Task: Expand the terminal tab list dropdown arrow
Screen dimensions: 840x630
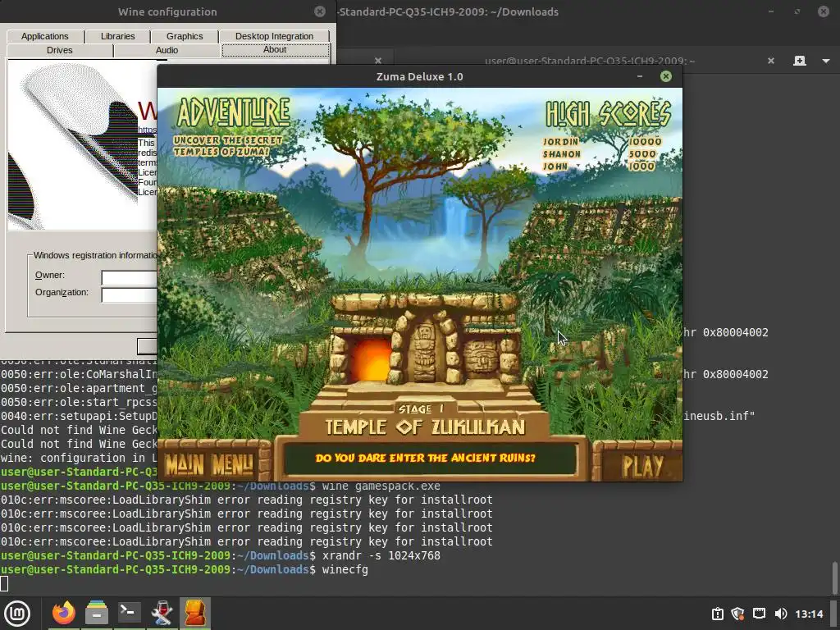Action: point(825,61)
